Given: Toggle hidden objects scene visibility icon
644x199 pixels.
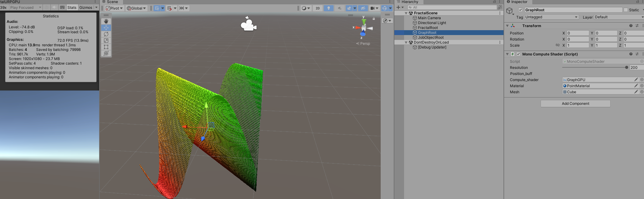Looking at the screenshot, I should (x=363, y=8).
